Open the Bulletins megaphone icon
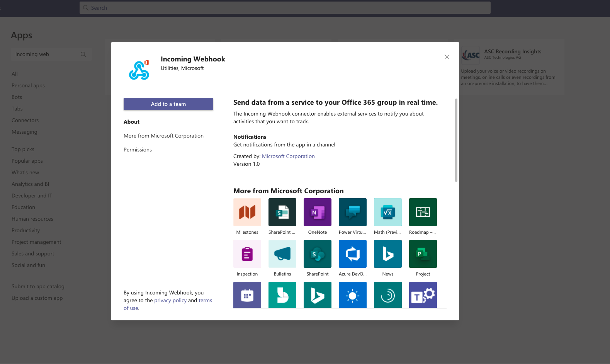This screenshot has height=364, width=610. [282, 254]
